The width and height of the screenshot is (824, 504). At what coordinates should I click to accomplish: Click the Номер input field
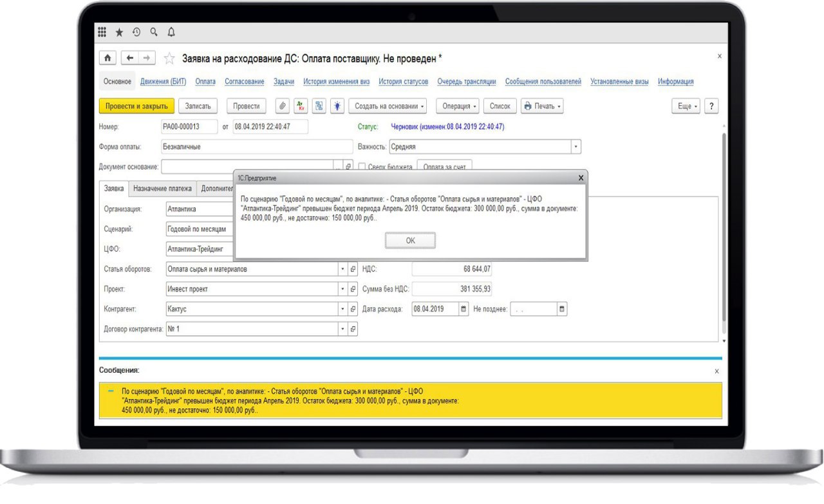(189, 127)
